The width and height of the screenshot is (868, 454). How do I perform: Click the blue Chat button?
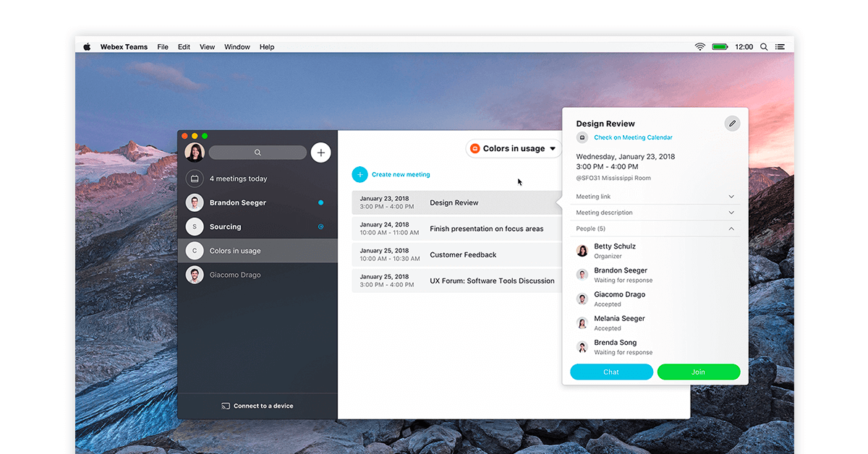pos(612,372)
